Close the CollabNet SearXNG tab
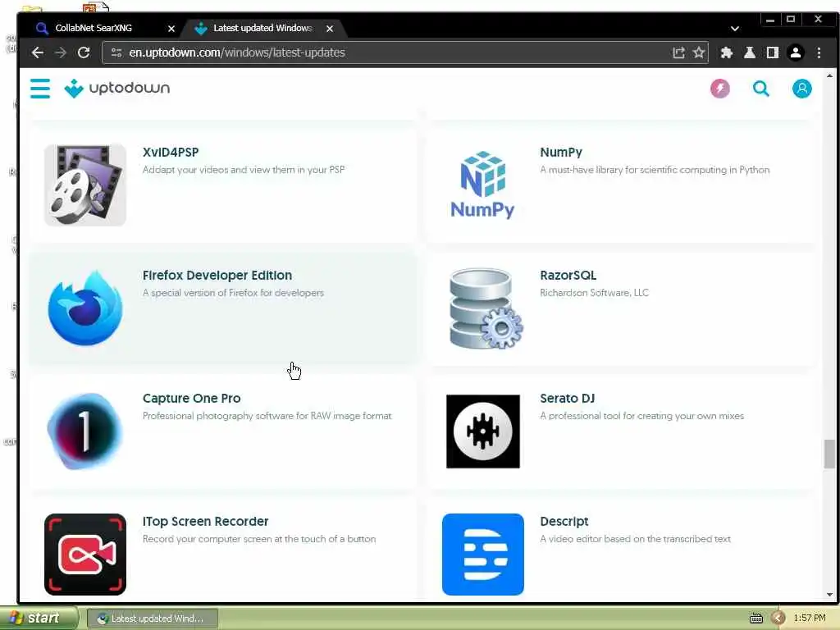The height and width of the screenshot is (630, 840). click(x=171, y=29)
